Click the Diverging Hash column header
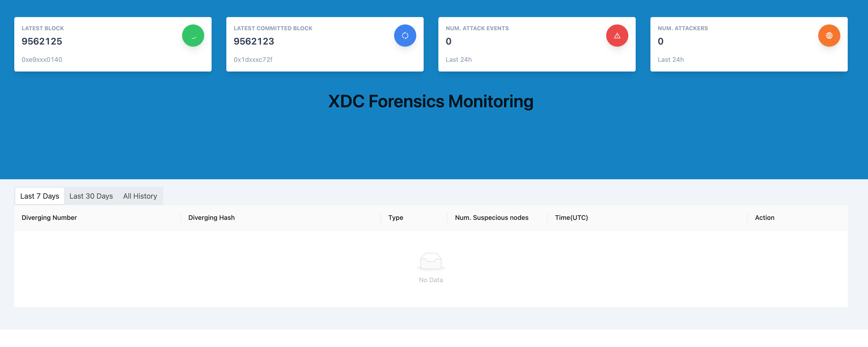This screenshot has width=868, height=347. (x=211, y=218)
